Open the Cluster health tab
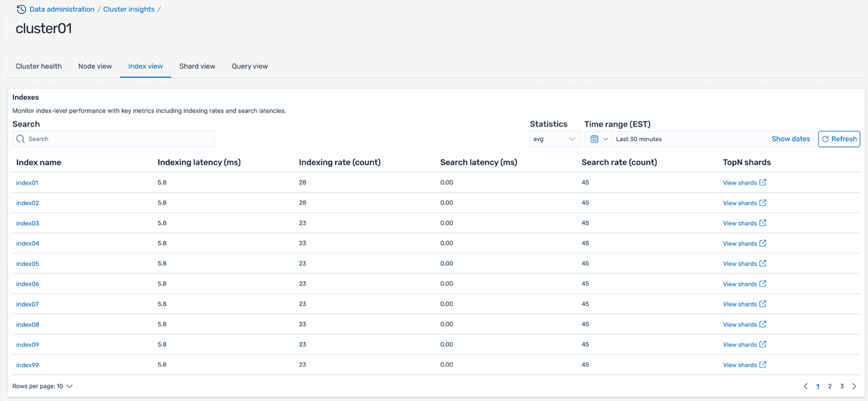868x401 pixels. click(x=39, y=66)
